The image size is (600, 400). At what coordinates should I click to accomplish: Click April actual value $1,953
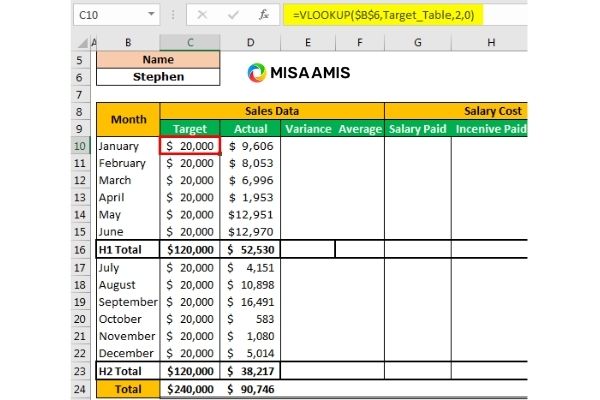pyautogui.click(x=251, y=198)
